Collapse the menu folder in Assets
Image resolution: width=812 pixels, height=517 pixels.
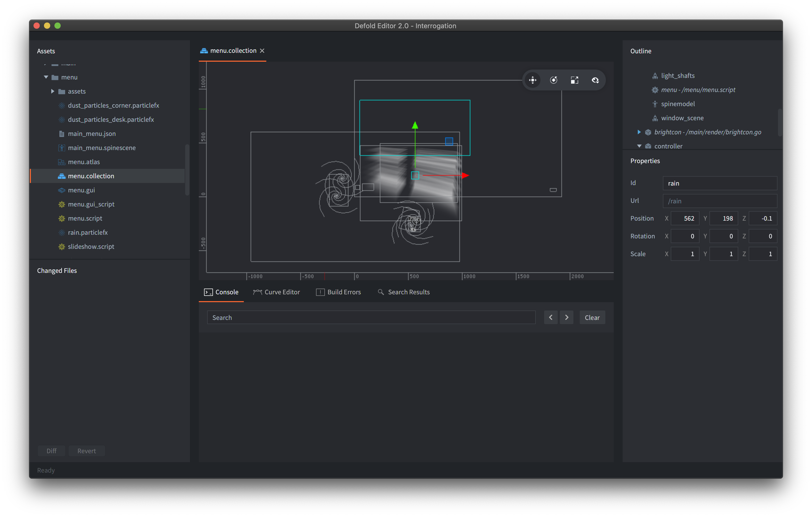[46, 77]
